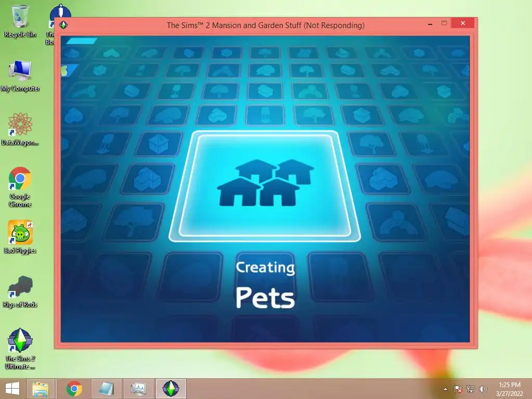This screenshot has height=399, width=532.
Task: Open Google Chrome desktop shortcut
Action: click(20, 187)
